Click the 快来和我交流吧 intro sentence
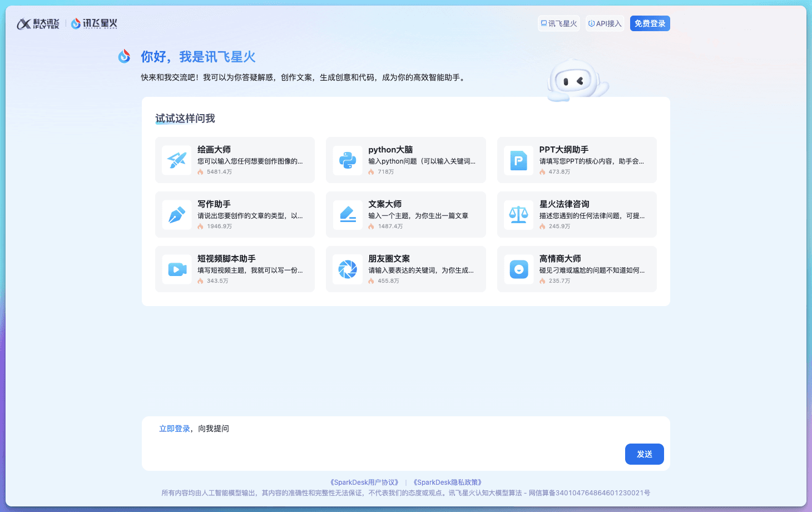Screen dimensions: 812x512 tap(304, 77)
